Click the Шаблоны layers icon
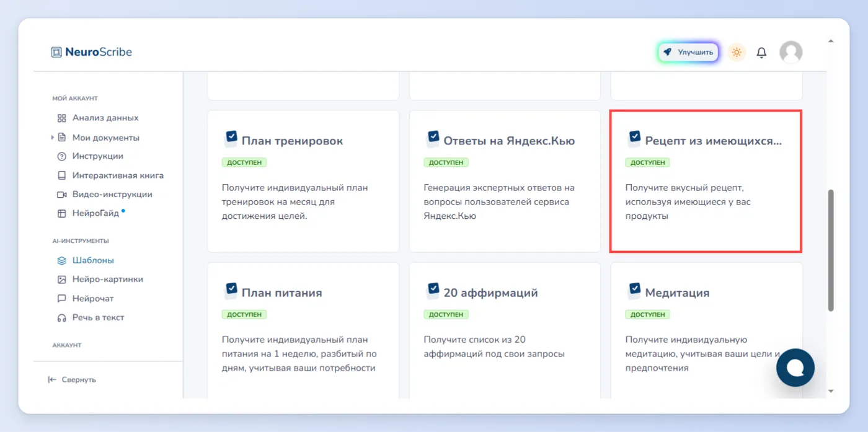The image size is (868, 432). coord(61,260)
